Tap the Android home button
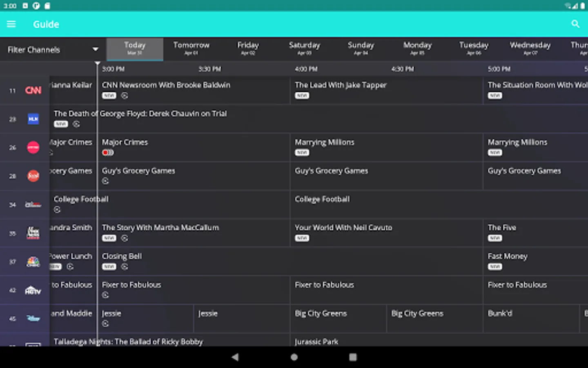588x368 pixels. pyautogui.click(x=294, y=357)
